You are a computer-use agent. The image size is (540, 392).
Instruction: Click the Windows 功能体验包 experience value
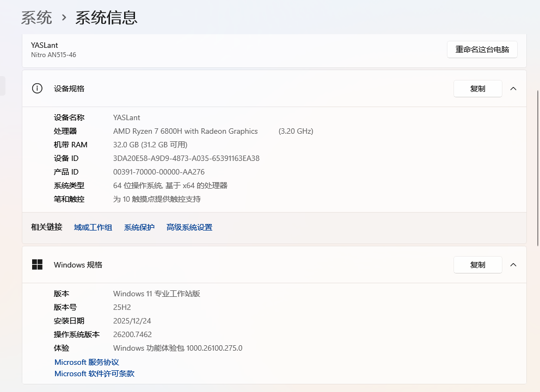(x=177, y=348)
